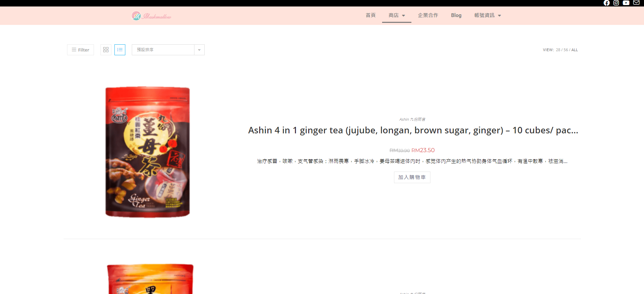Click the email envelope icon
Viewport: 644px width, 294px height.
(636, 3)
